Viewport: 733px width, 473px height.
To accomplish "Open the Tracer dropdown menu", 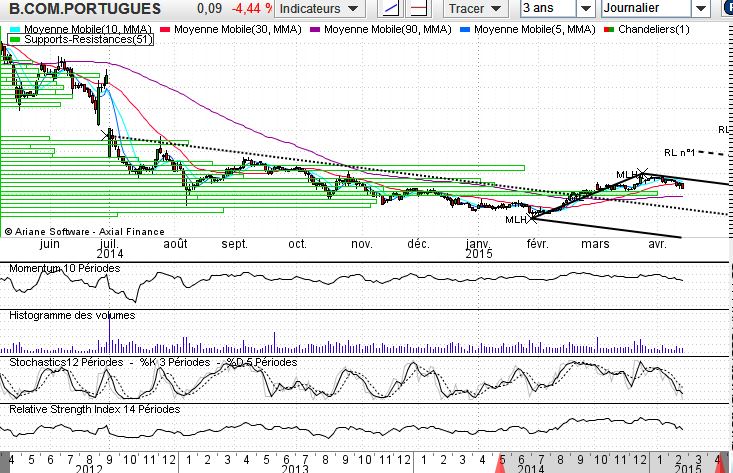I will 474,9.
